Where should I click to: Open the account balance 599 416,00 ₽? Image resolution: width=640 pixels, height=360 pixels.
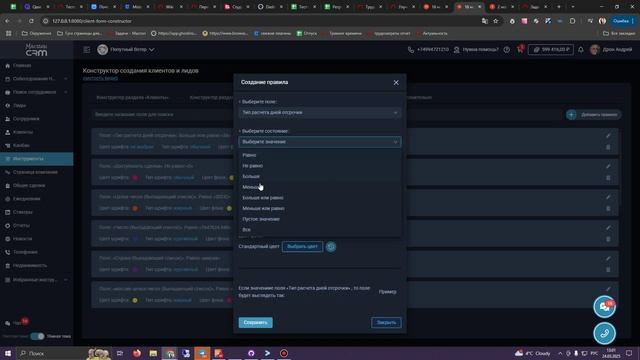[x=551, y=50]
